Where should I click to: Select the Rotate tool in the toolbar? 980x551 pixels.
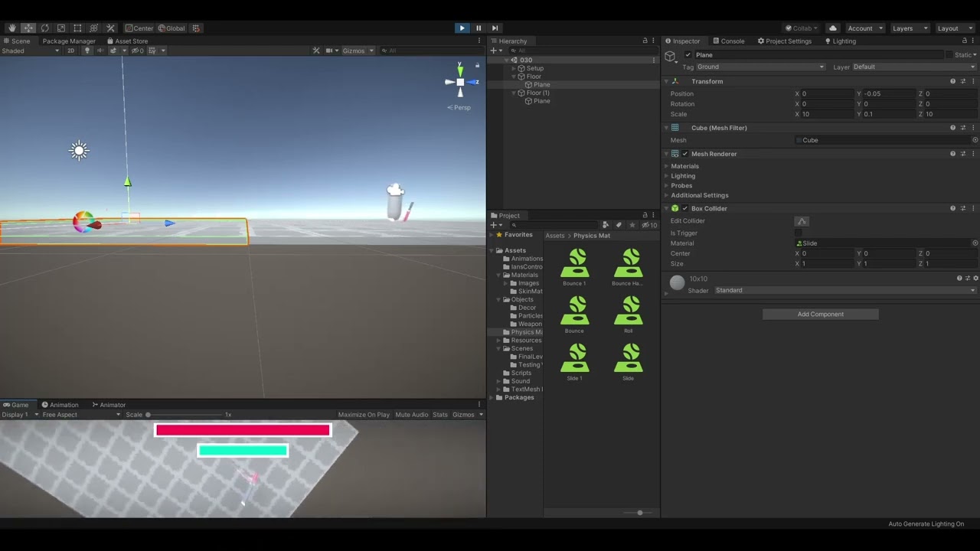pyautogui.click(x=45, y=28)
